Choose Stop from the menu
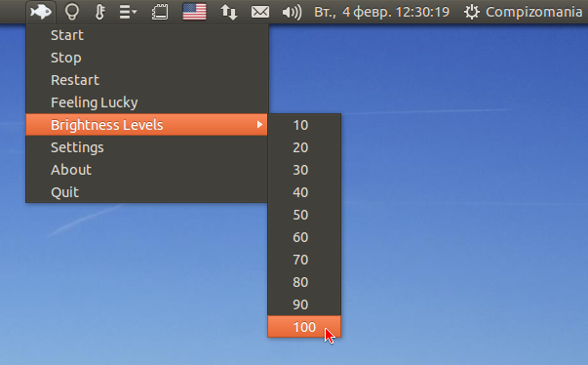This screenshot has height=365, width=588. (146, 58)
